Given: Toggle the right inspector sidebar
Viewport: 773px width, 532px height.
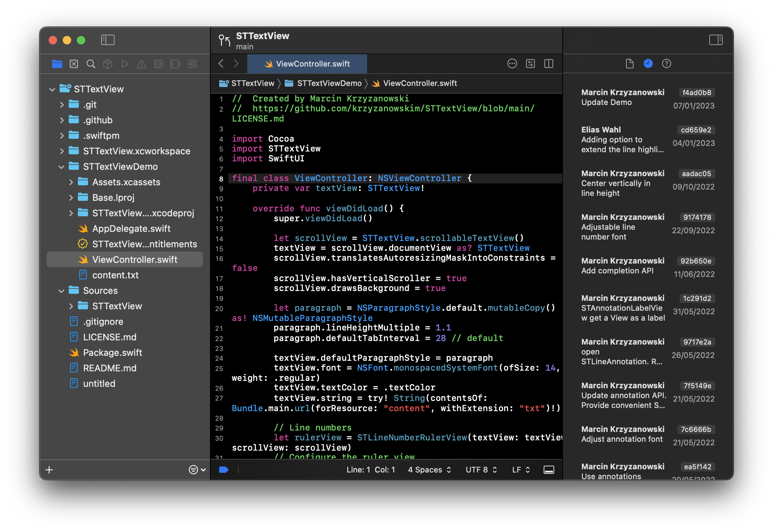Looking at the screenshot, I should tap(716, 40).
